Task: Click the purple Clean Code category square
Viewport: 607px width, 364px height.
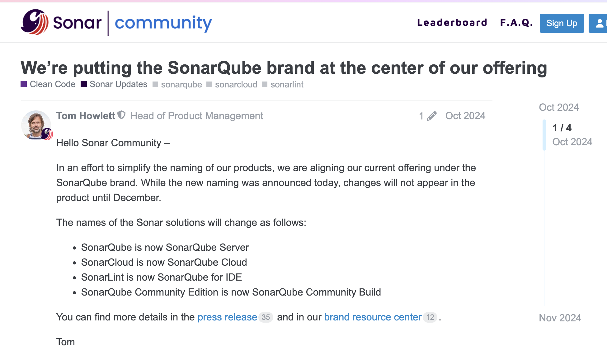Action: point(24,84)
